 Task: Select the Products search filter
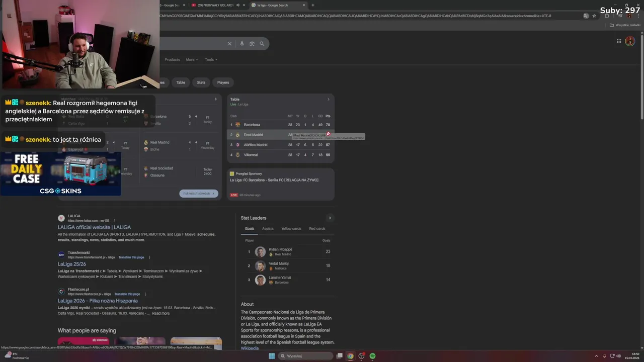(x=172, y=59)
